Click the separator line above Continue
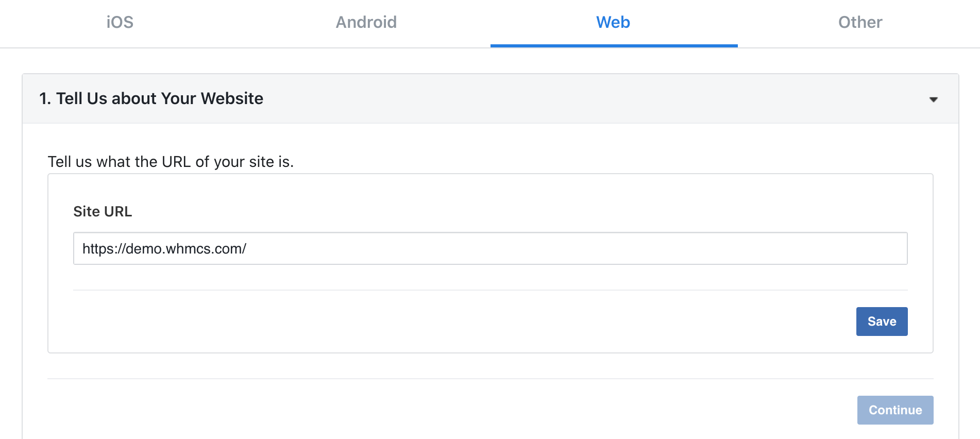Screen dimensions: 980x439 point(490,379)
